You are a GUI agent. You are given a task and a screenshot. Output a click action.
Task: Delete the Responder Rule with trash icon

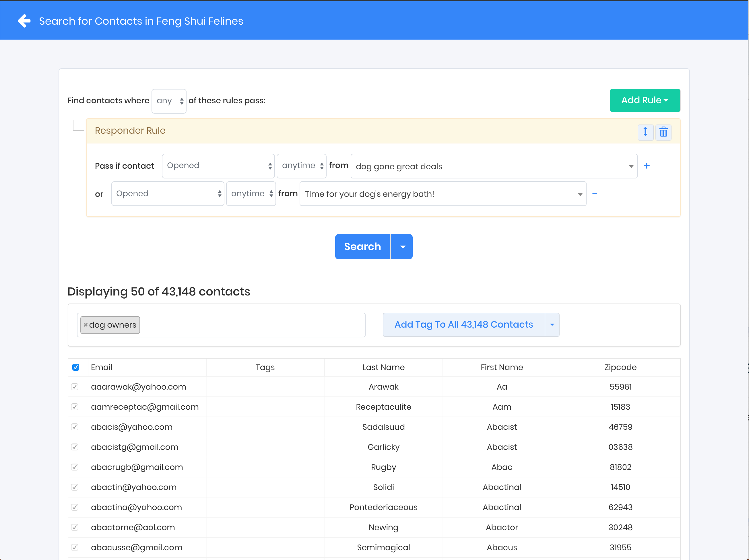663,132
